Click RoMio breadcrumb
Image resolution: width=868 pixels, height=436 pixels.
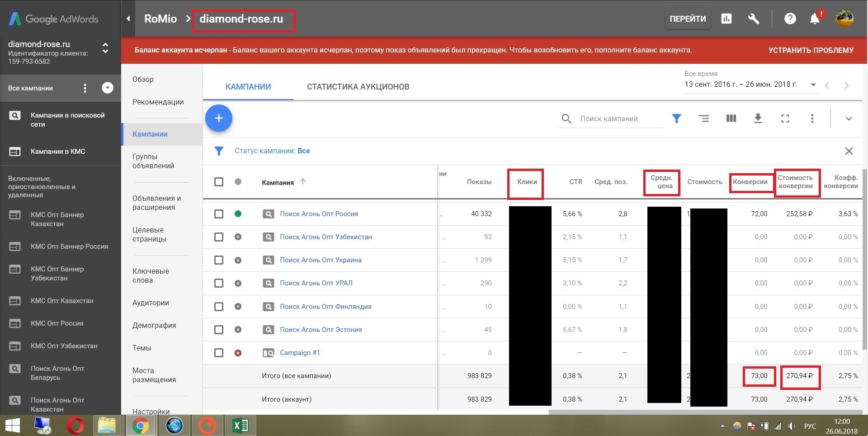pos(160,19)
